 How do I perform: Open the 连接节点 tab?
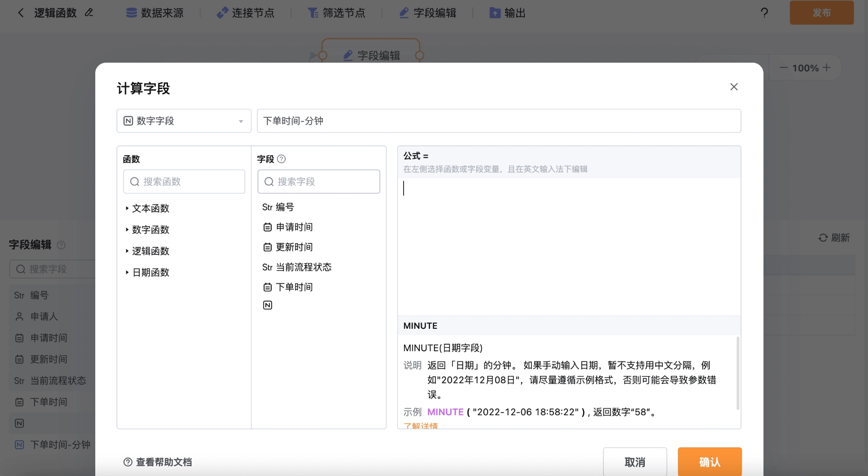246,13
